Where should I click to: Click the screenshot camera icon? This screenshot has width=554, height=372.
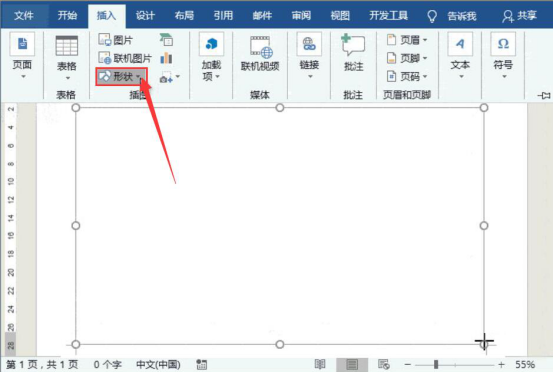[166, 77]
